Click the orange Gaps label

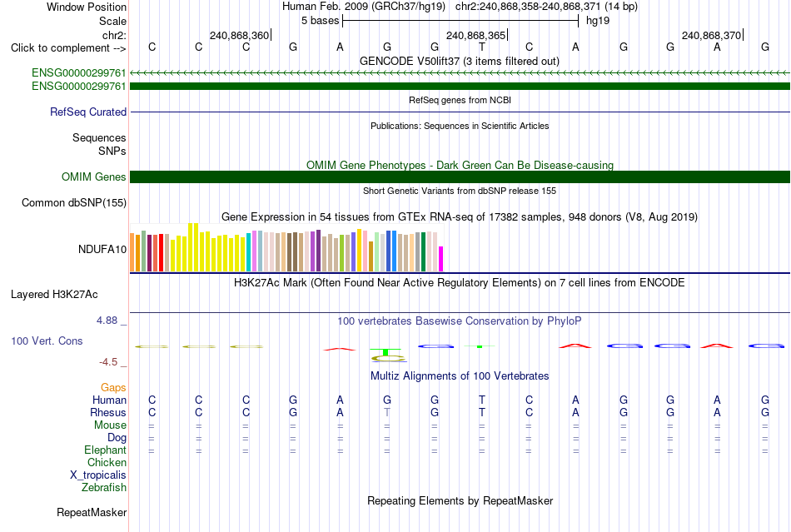pos(113,387)
